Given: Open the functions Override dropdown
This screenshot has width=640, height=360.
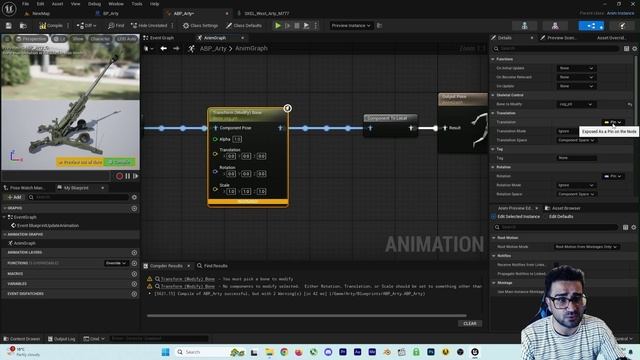Looking at the screenshot, I should [x=116, y=263].
